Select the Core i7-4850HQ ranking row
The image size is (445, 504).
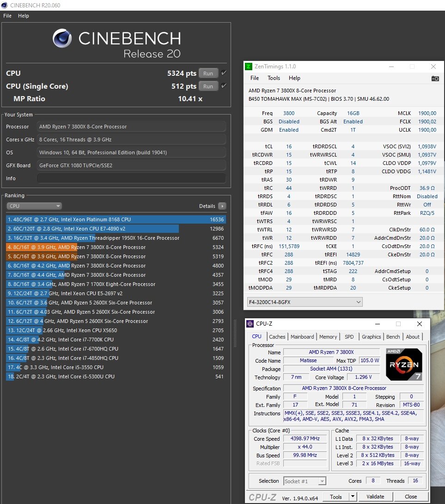click(116, 358)
